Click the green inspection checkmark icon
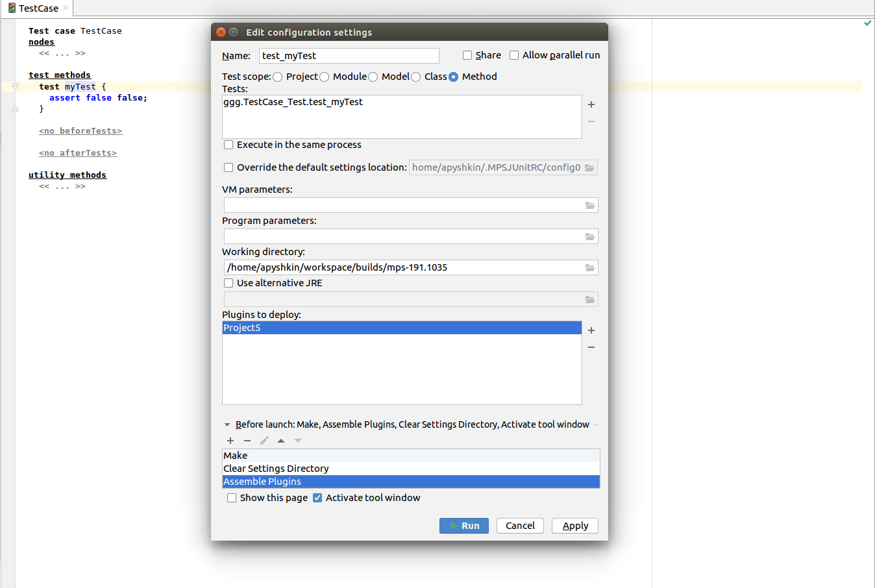This screenshot has width=875, height=588. point(867,23)
